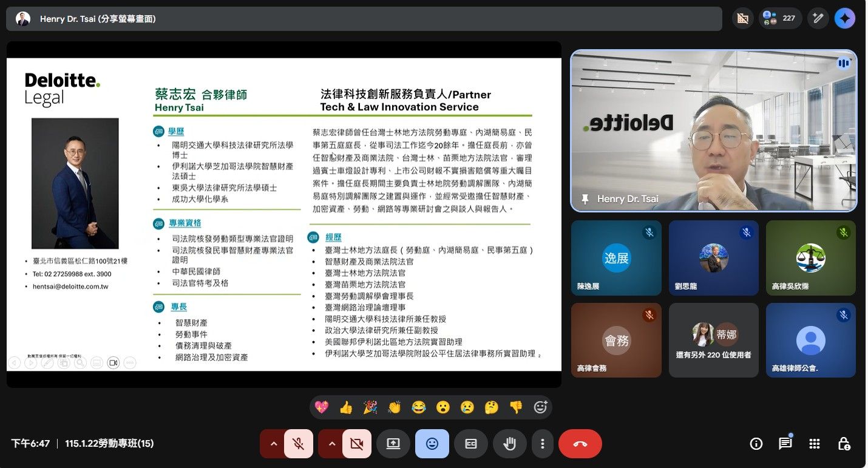Leave the call with red hang-up button
Viewport: 868px width, 468px height.
(x=580, y=444)
